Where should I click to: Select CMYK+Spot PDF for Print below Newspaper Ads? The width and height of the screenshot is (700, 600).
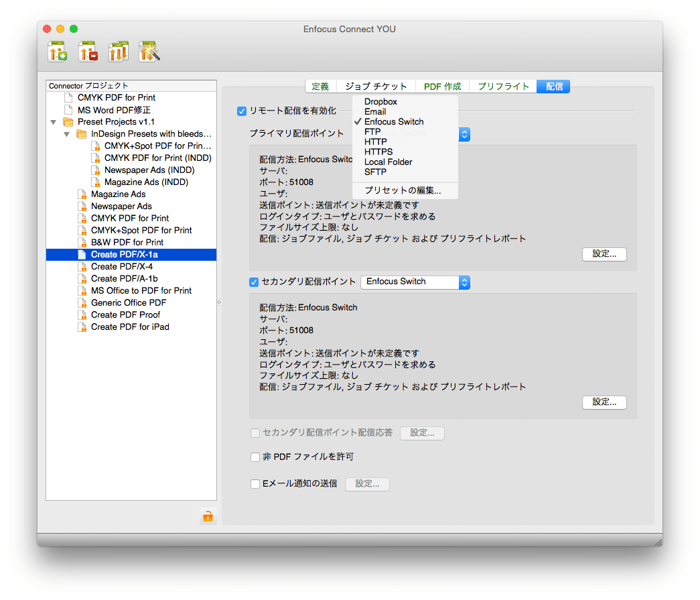tap(131, 231)
